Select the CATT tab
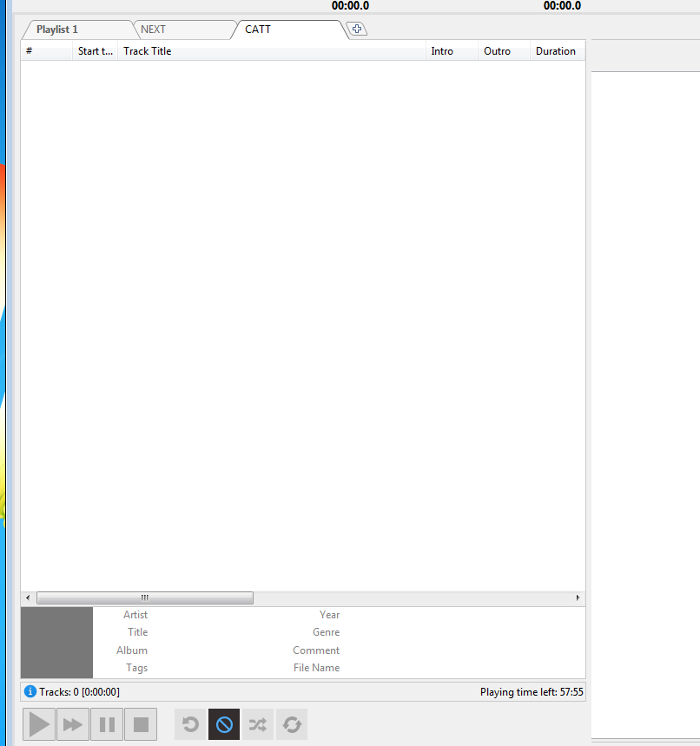 coord(258,30)
